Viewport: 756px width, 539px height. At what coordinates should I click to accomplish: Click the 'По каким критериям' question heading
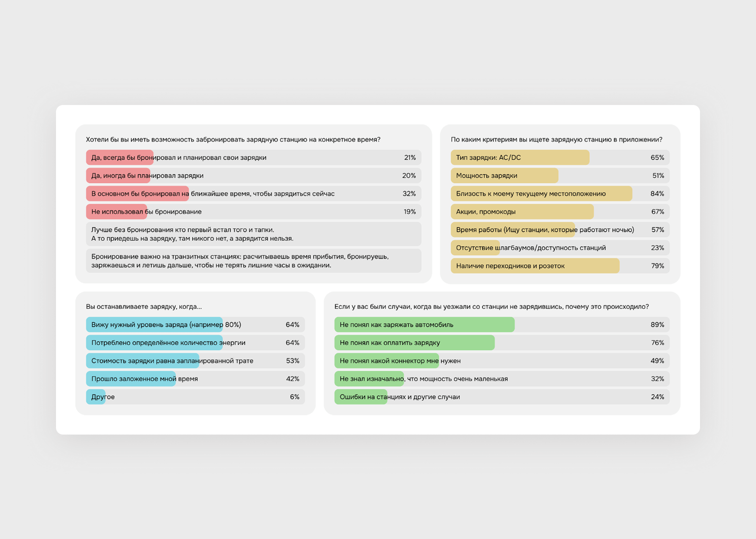click(556, 139)
